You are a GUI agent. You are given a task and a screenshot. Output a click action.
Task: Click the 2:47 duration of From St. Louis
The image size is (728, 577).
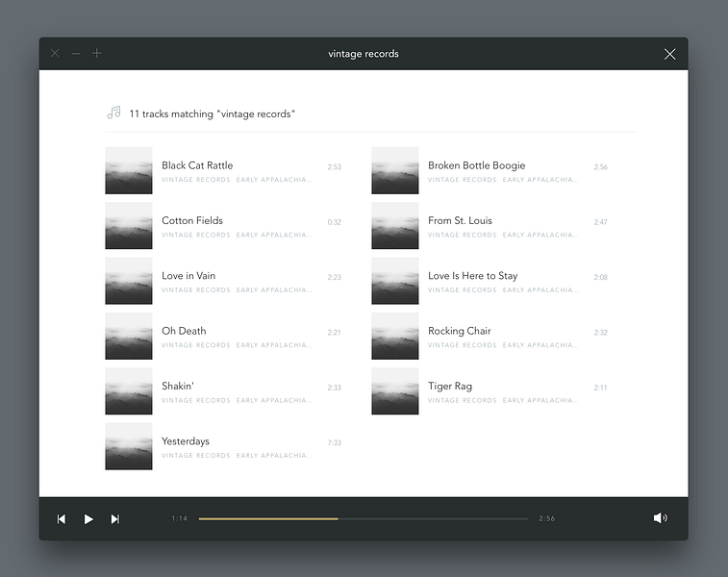(x=601, y=222)
